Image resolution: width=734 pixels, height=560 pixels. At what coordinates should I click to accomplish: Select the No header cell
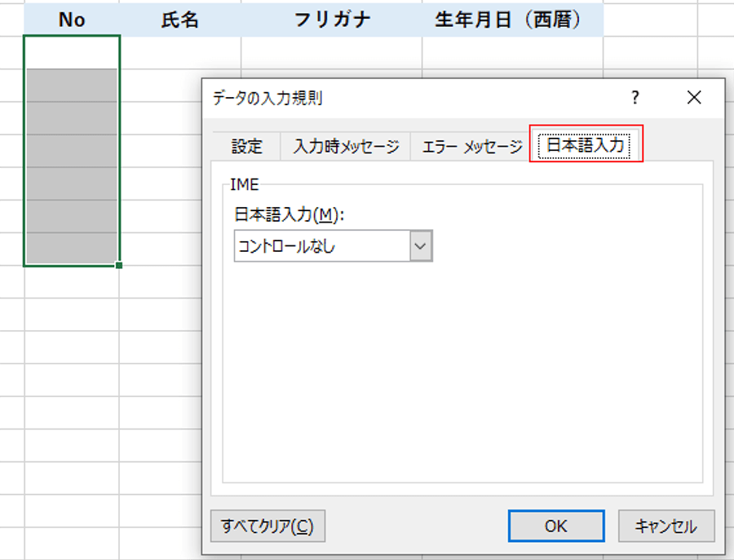(x=72, y=20)
